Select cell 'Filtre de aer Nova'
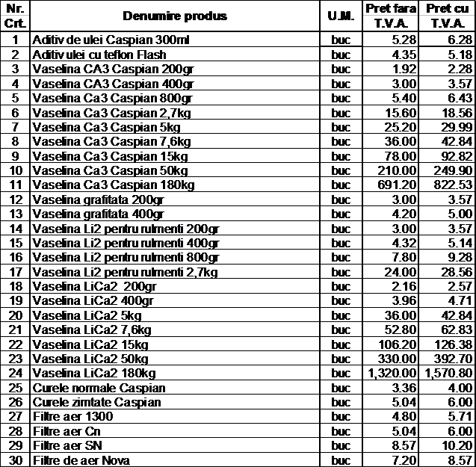 [175, 460]
